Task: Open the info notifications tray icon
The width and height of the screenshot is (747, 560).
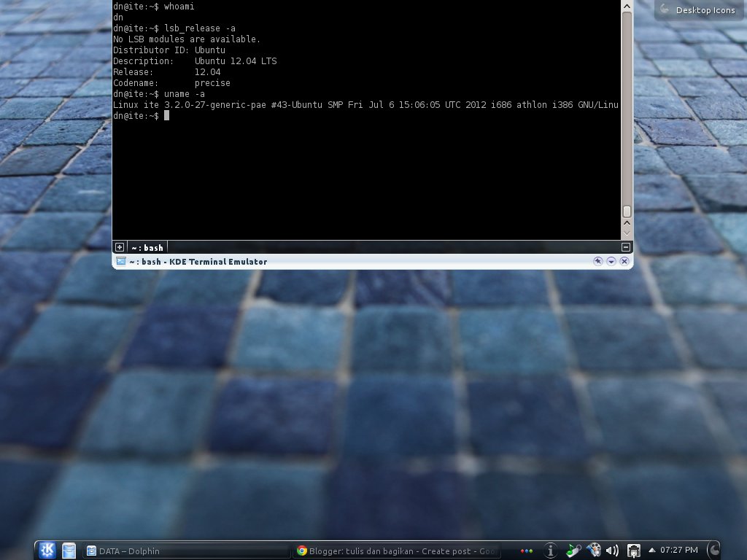Action: [x=550, y=551]
